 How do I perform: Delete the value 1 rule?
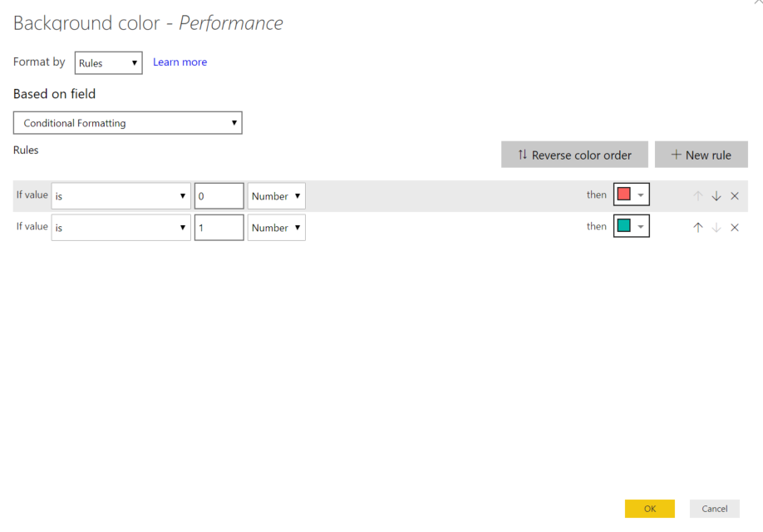[735, 227]
